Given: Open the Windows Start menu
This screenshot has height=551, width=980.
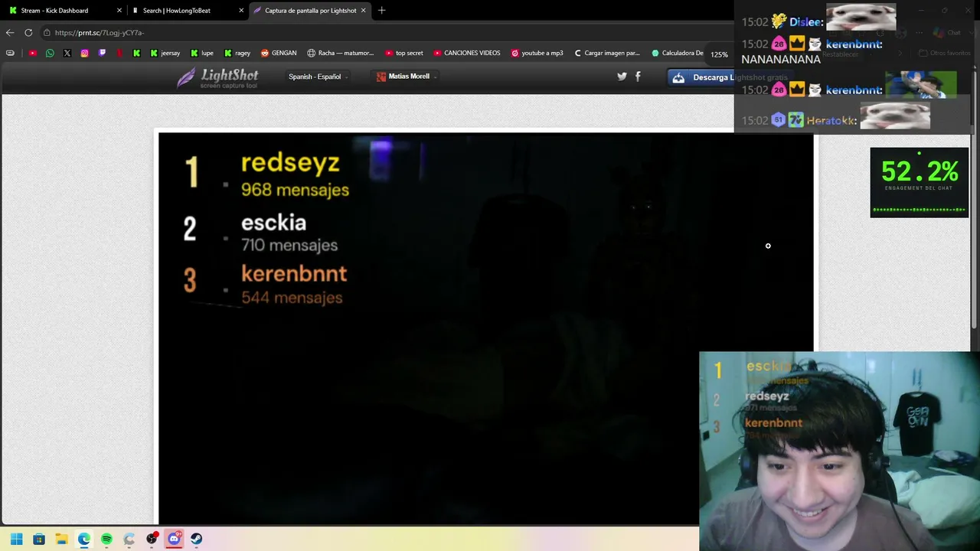Looking at the screenshot, I should point(17,539).
